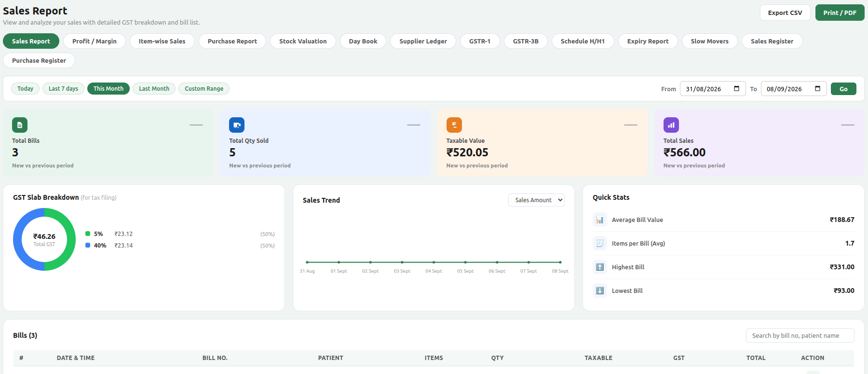Click the Taxable Value rupee icon
868x374 pixels.
pos(454,125)
